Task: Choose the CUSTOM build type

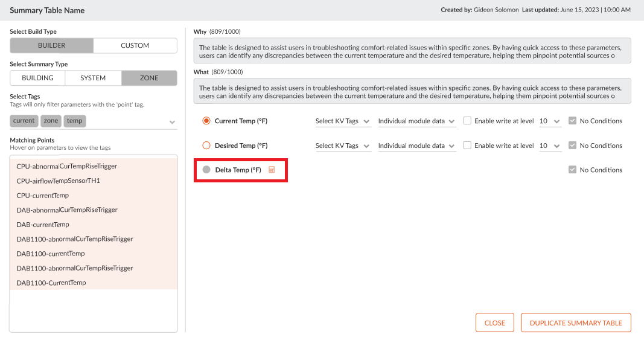Action: [x=135, y=46]
